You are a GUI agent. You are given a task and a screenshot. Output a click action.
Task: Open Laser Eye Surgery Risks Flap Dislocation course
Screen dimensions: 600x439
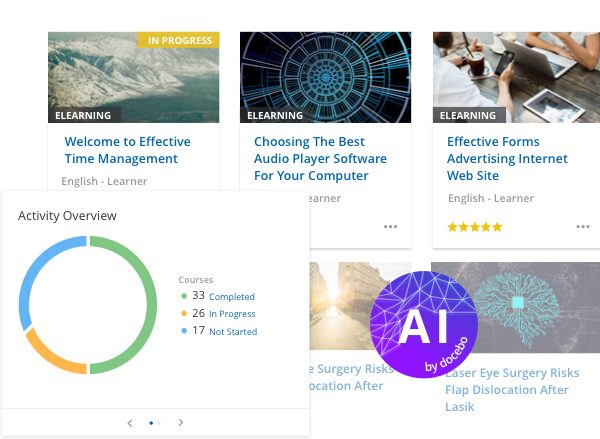(x=512, y=390)
